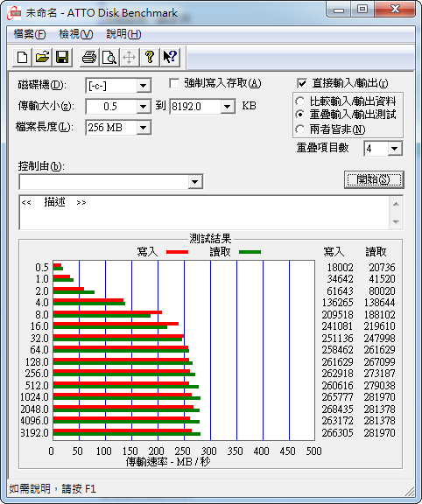The width and height of the screenshot is (422, 504).
Task: Click read value 273187 in 256.0 row
Action: (380, 374)
